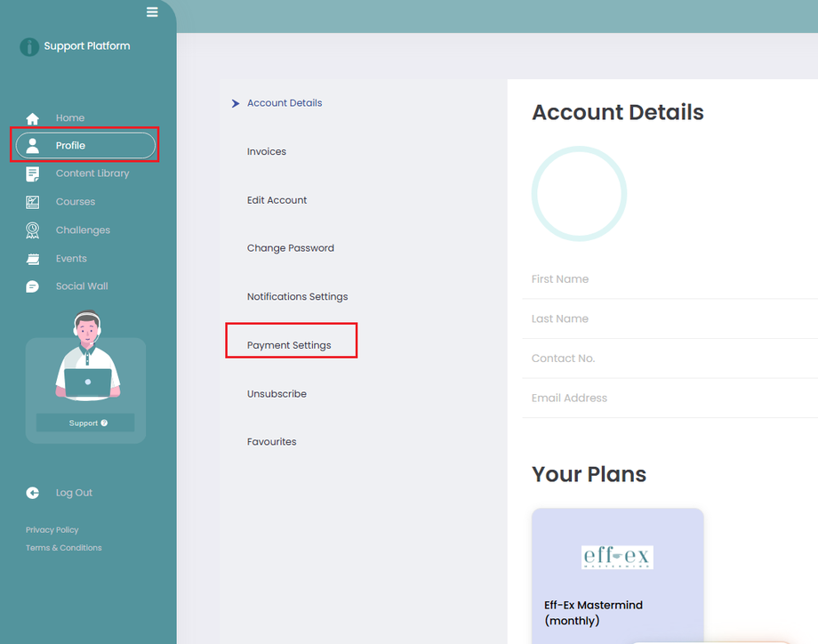Click the Events calendar icon

[32, 259]
